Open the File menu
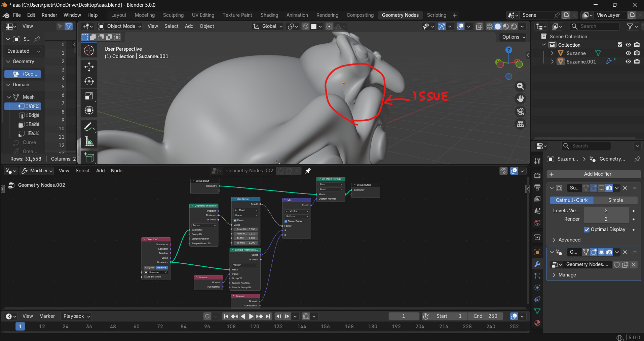Screen dimensions: 644x341 click(x=17, y=15)
